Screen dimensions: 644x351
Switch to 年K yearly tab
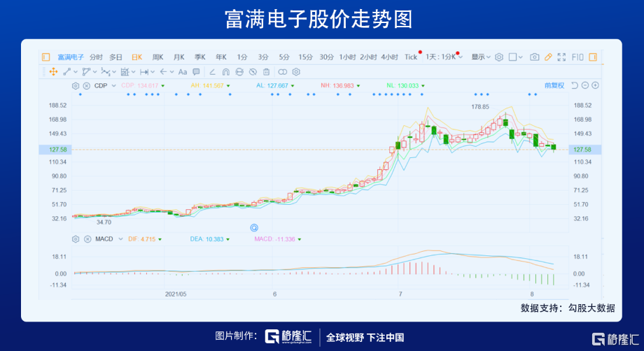coord(221,57)
